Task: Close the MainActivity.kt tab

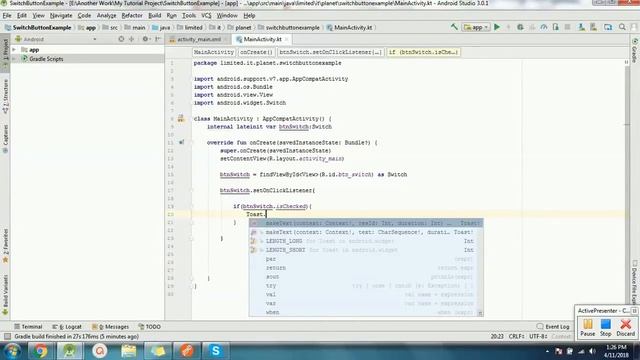Action: point(287,39)
